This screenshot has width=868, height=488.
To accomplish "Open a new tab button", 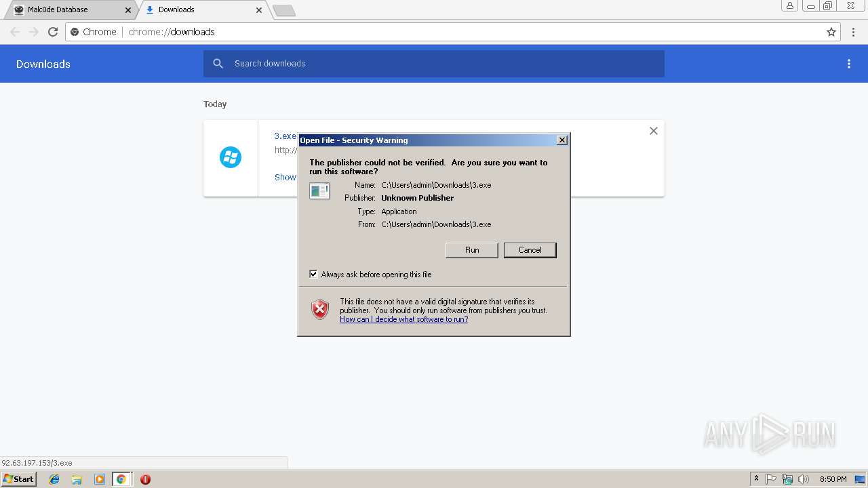I will tap(283, 10).
